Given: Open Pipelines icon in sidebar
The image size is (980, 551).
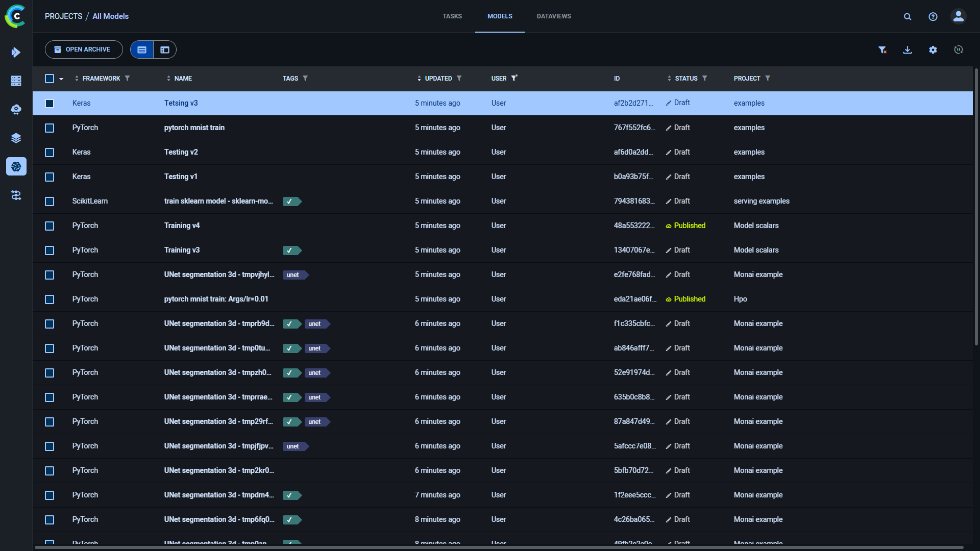Looking at the screenshot, I should point(16,195).
